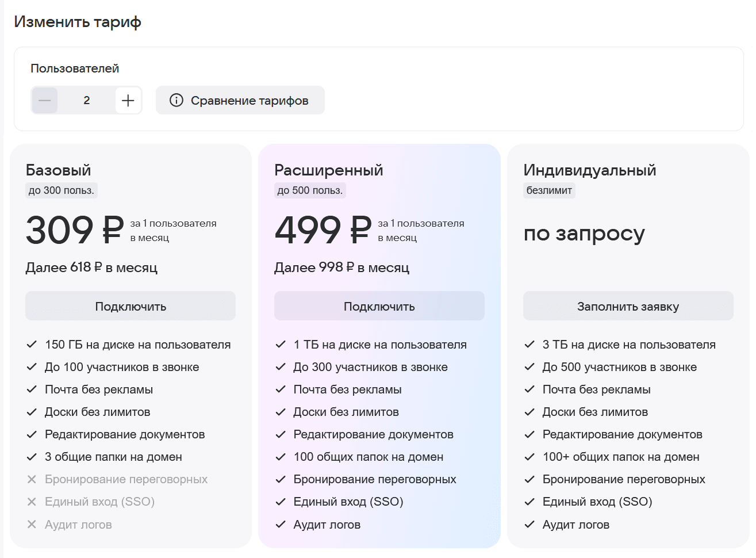The width and height of the screenshot is (756, 558).
Task: Click check icon beside '150 ГБ на диске'
Action: coord(32,345)
